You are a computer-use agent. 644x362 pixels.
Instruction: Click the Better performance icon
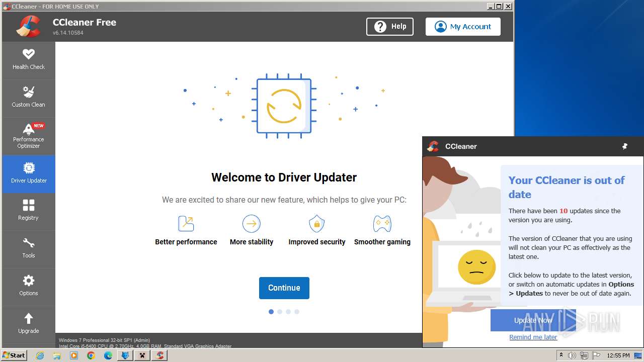pos(186,223)
